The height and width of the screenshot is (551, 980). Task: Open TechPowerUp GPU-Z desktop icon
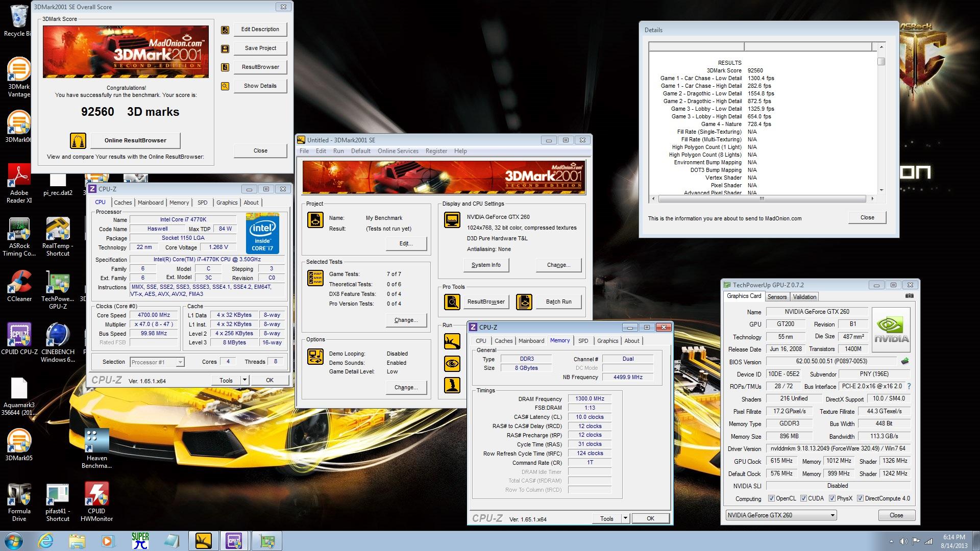(x=58, y=290)
